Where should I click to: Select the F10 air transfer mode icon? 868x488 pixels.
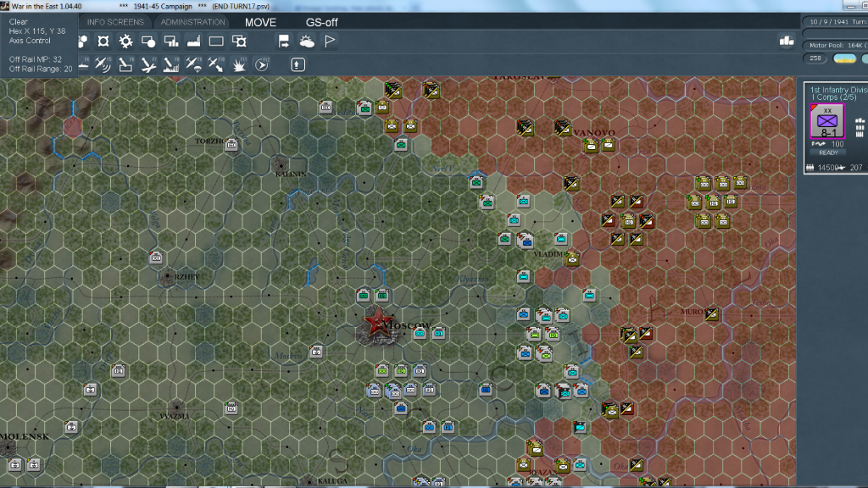[217, 64]
